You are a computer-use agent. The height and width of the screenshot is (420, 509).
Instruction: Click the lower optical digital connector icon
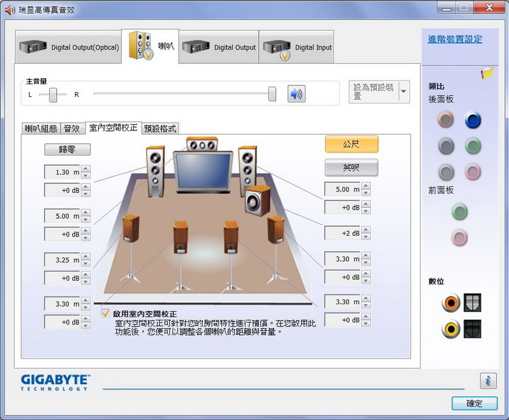pos(472,329)
